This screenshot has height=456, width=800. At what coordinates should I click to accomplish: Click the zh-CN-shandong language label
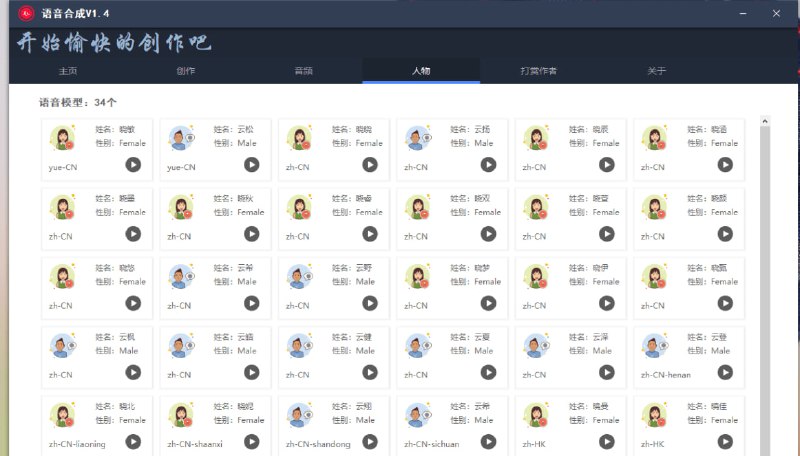[x=318, y=444]
